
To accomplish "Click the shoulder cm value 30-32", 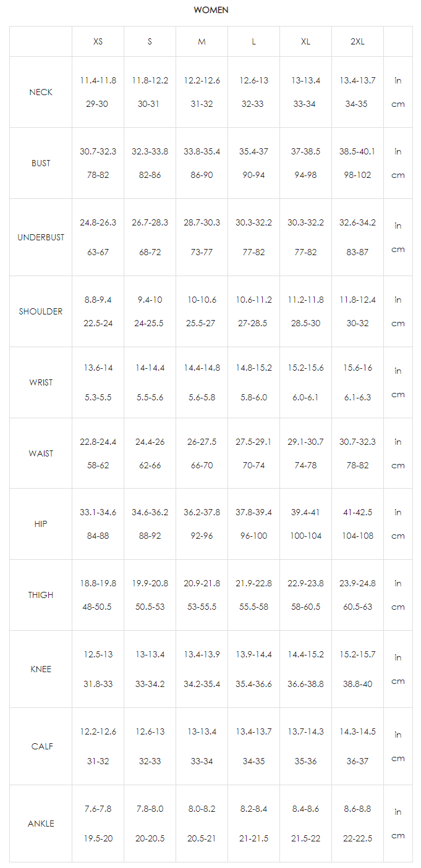I will pos(357,323).
